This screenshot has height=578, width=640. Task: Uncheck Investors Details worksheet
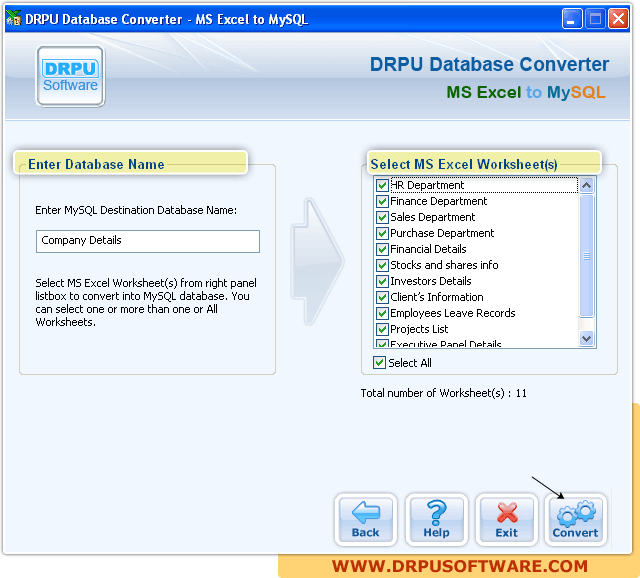(x=382, y=281)
